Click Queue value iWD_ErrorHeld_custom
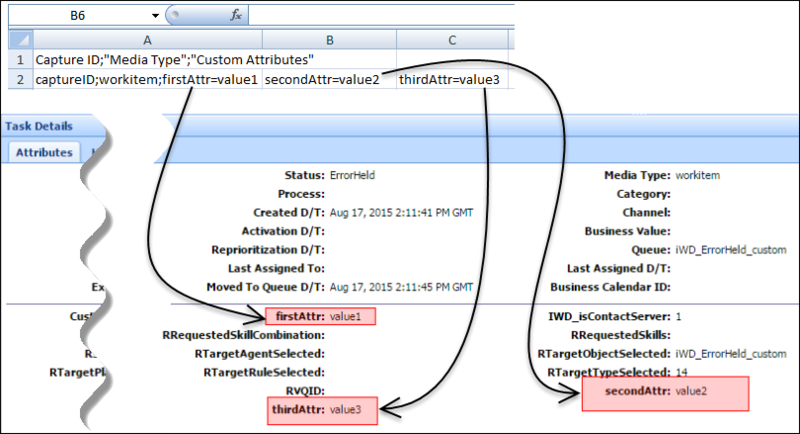800x434 pixels. click(x=731, y=250)
